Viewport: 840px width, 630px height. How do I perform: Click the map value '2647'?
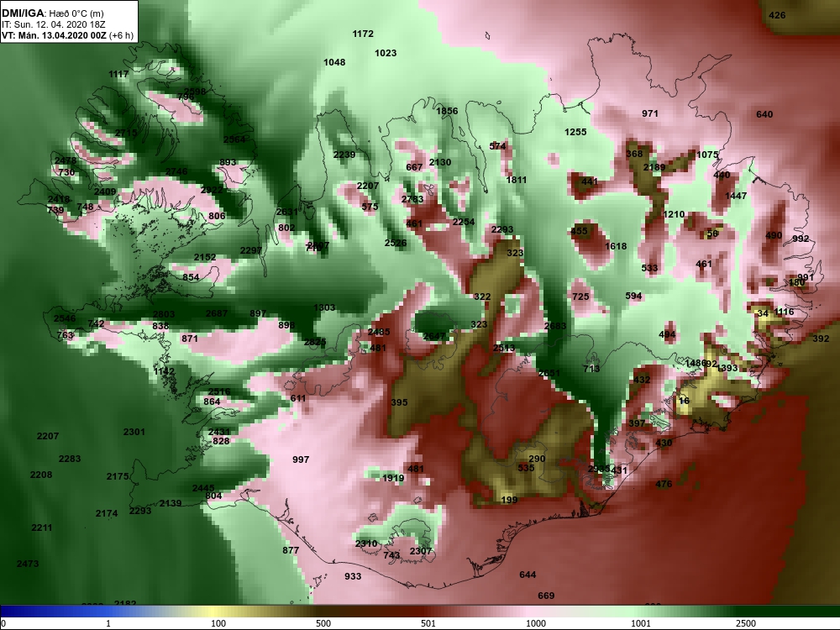(x=434, y=337)
